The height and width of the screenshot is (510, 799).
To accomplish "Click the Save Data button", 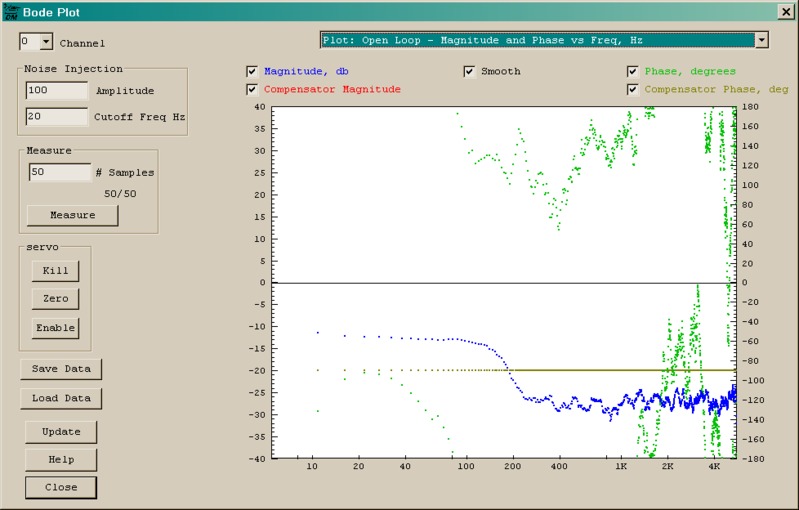I will 61,369.
